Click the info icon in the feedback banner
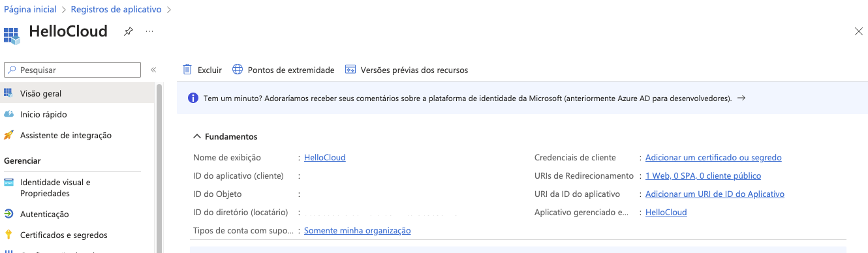Image resolution: width=868 pixels, height=253 pixels. coord(193,98)
